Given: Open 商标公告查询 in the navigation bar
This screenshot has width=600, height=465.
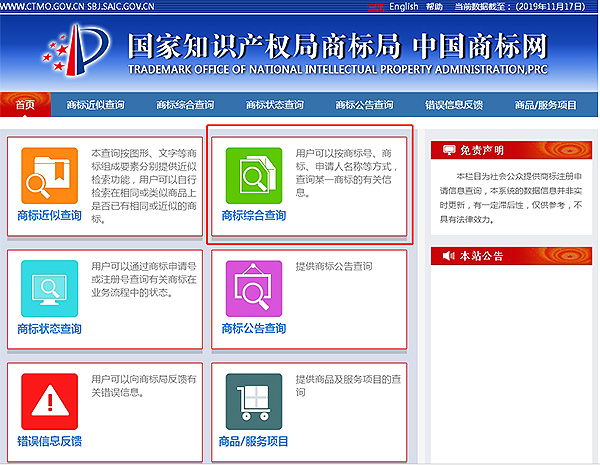Looking at the screenshot, I should coord(364,105).
